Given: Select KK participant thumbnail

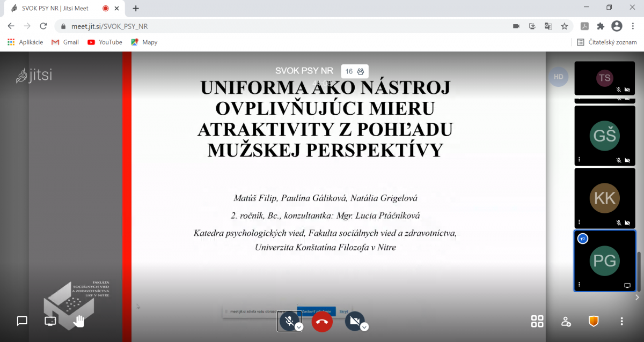Looking at the screenshot, I should coord(605,198).
